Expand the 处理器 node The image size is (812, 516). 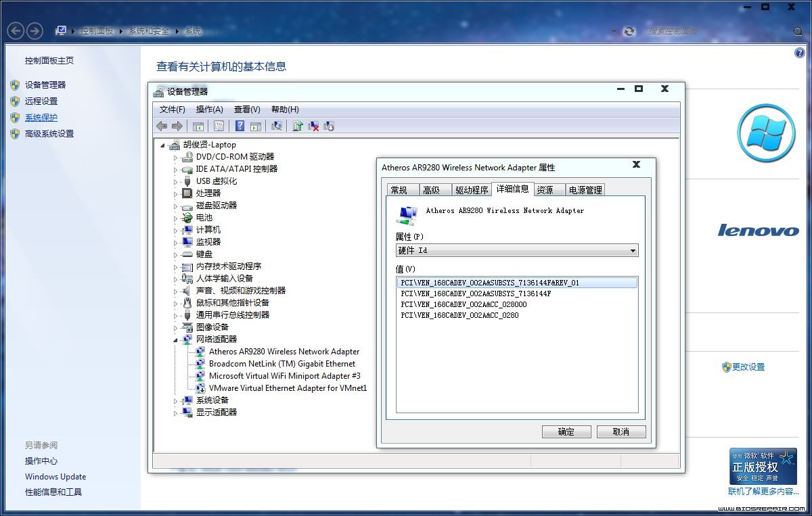(175, 193)
